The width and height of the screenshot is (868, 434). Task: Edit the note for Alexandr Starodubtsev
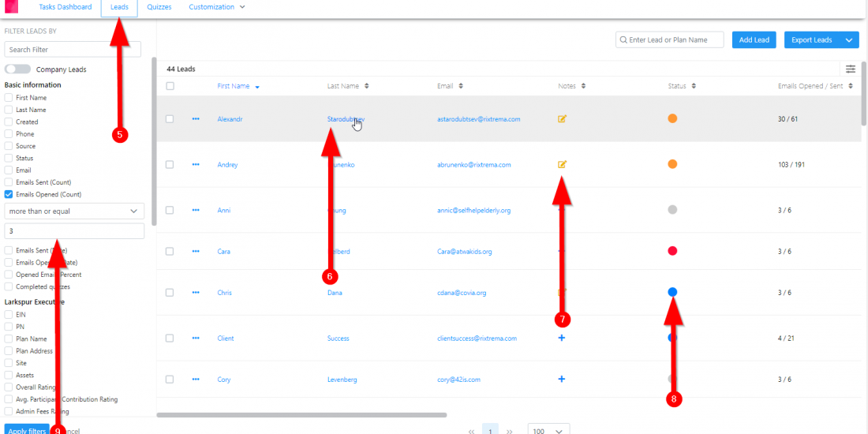coord(562,119)
